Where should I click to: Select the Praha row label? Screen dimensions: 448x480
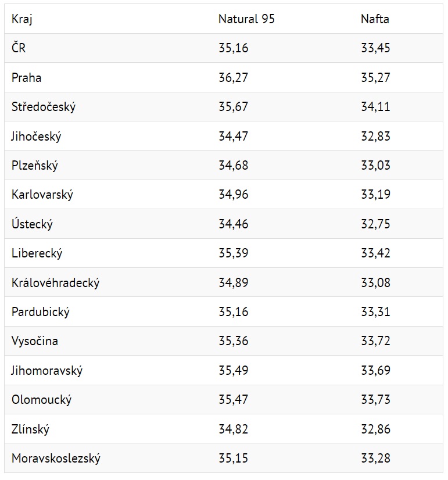[x=26, y=77]
